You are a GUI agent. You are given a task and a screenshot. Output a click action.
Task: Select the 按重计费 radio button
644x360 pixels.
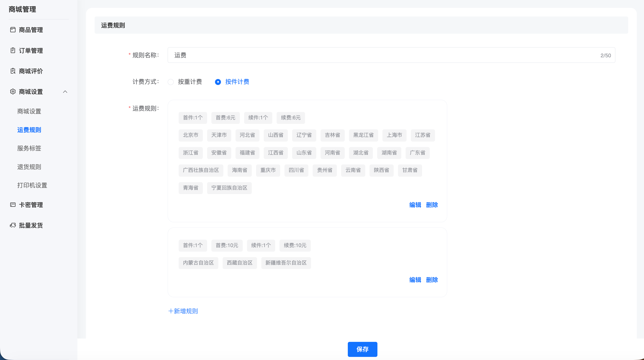171,82
